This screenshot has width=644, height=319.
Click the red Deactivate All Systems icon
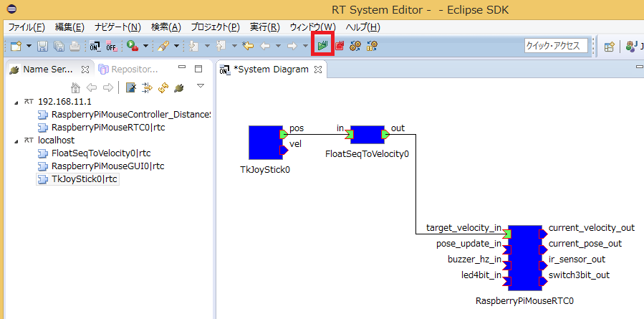point(340,46)
